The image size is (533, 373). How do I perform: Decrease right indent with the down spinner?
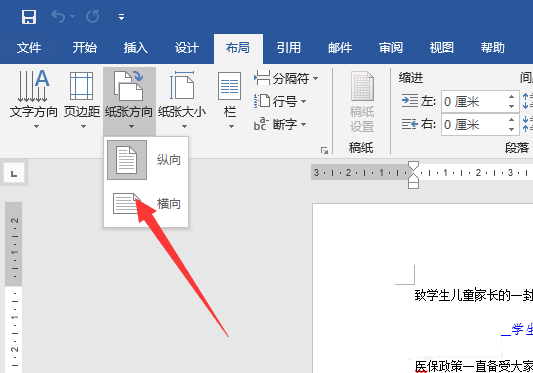pos(512,130)
